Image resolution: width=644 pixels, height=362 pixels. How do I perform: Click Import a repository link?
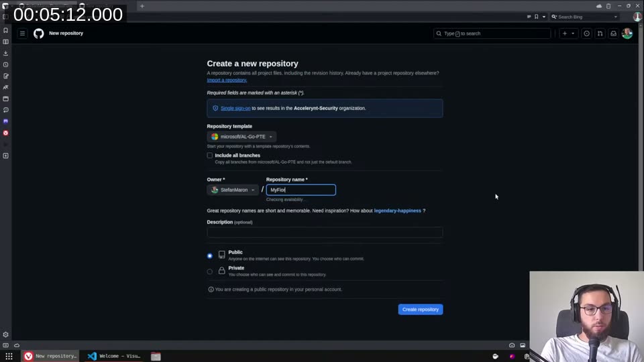(227, 80)
